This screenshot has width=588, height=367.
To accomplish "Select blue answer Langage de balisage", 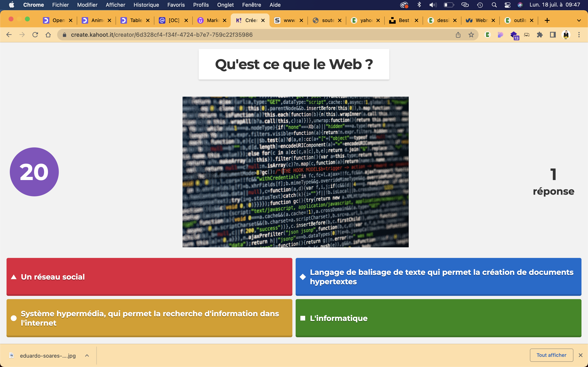I will (x=438, y=276).
